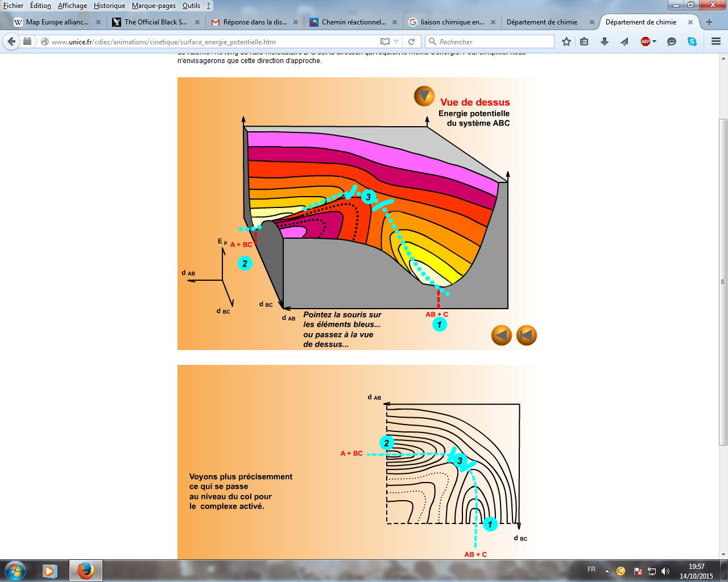Switch to the Réponse dans la dis... tab
Viewport: 728px width, 582px height.
tap(254, 22)
